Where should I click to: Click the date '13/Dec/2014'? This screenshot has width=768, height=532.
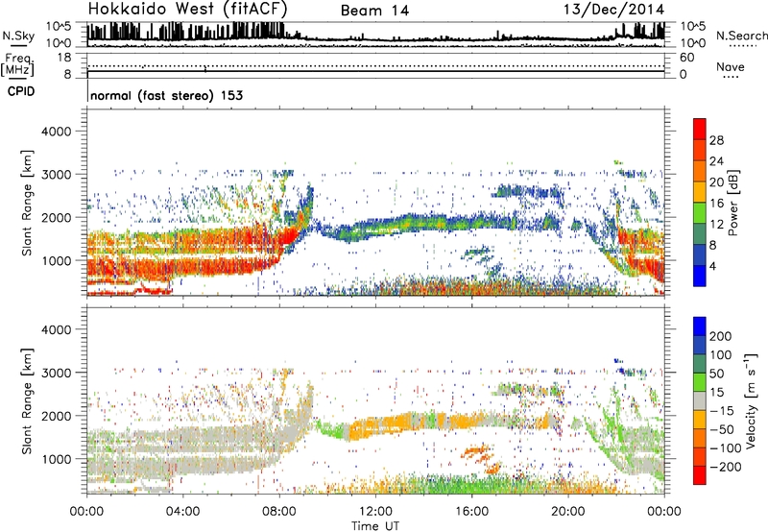[613, 10]
